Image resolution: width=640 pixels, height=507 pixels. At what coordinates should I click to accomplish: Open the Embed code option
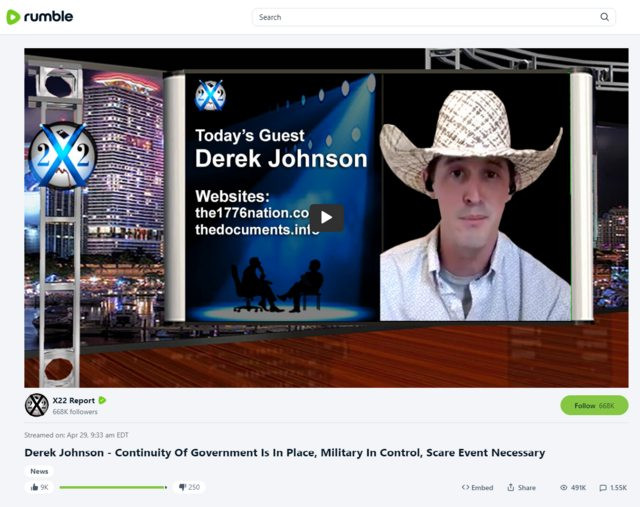[x=477, y=487]
